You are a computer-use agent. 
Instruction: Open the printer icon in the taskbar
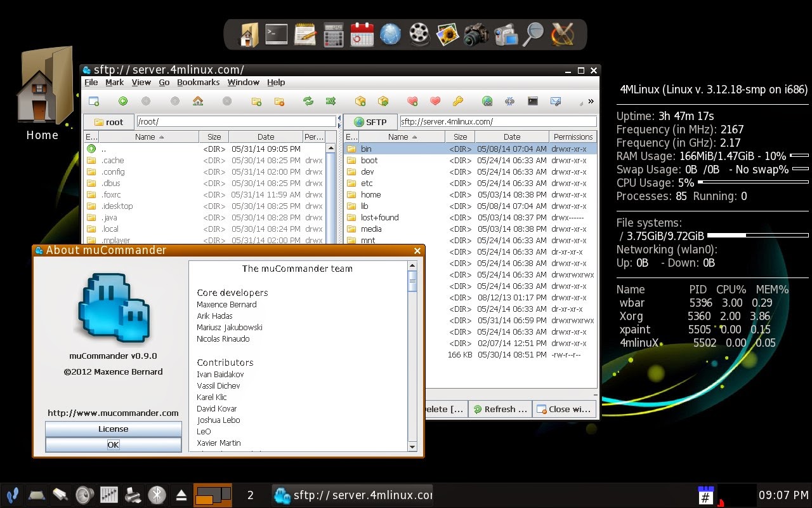click(133, 495)
